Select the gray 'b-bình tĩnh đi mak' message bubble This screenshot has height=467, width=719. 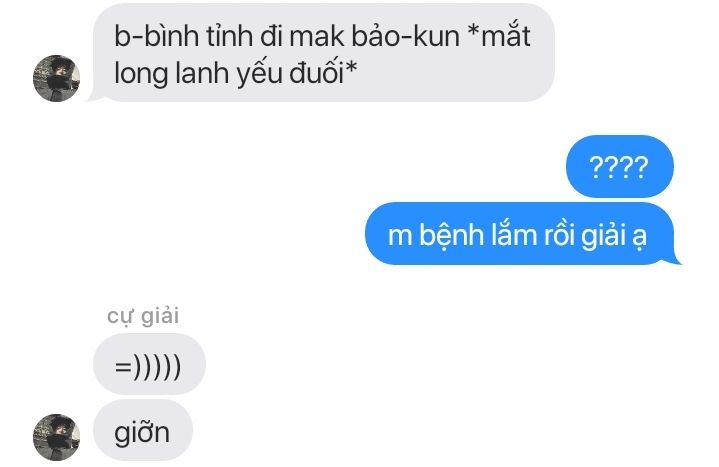[x=322, y=53]
